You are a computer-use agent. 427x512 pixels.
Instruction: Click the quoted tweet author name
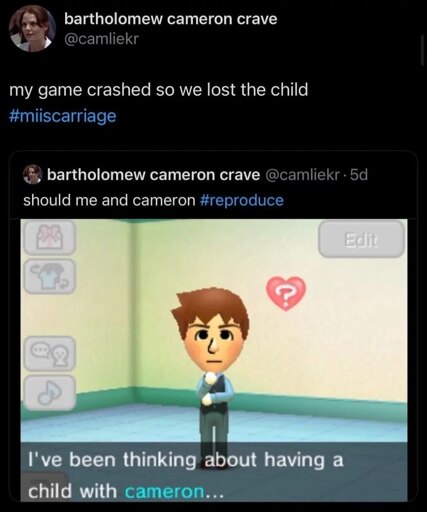[x=153, y=175]
